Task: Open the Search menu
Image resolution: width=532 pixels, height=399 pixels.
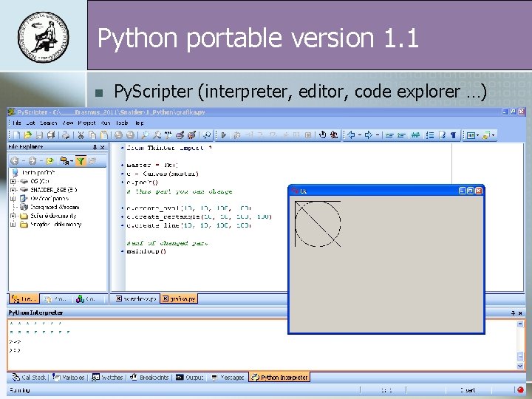Action: (48, 123)
